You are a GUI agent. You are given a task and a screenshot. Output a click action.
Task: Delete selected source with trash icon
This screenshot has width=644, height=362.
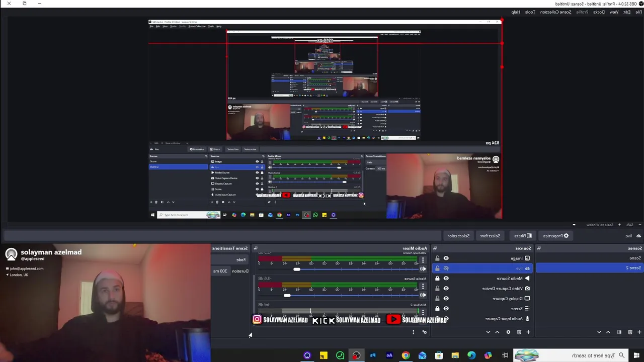(x=519, y=332)
